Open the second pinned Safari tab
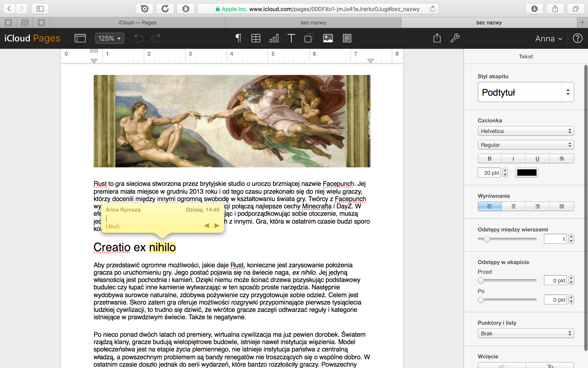Screen dimensions: 588x368 click(25, 22)
